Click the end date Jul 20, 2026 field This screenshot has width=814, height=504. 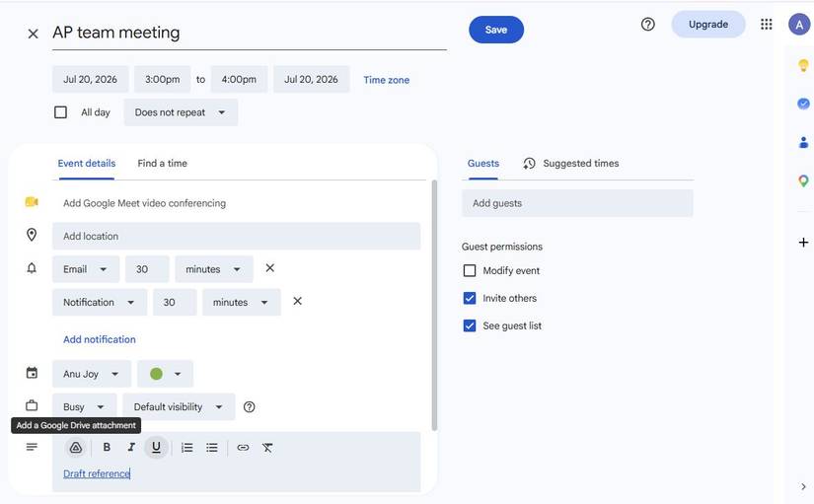(311, 80)
